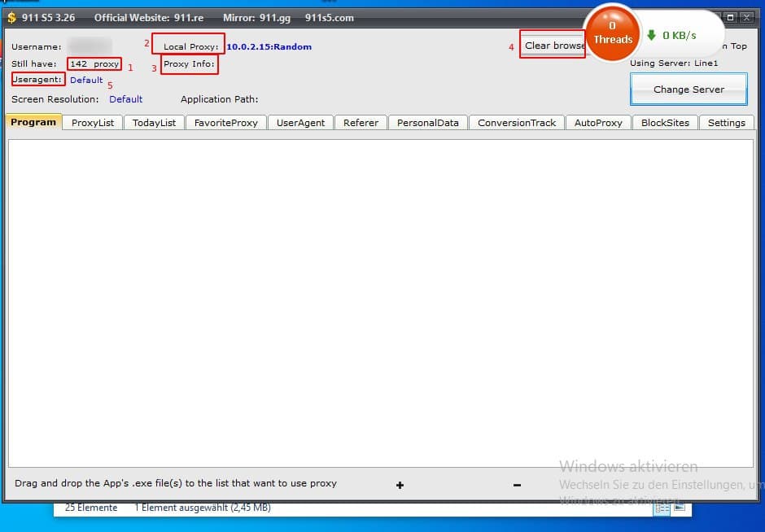Click the green download speed arrow
Screen dimensions: 765x532
pyautogui.click(x=651, y=36)
